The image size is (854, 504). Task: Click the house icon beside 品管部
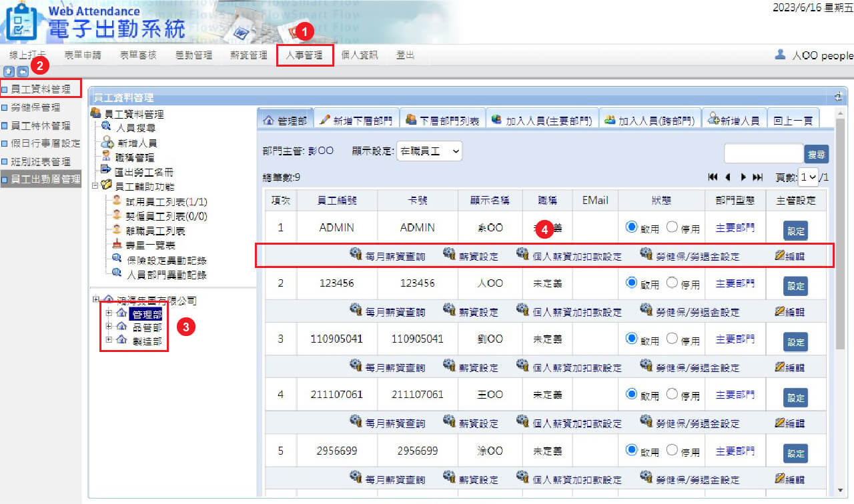click(121, 327)
